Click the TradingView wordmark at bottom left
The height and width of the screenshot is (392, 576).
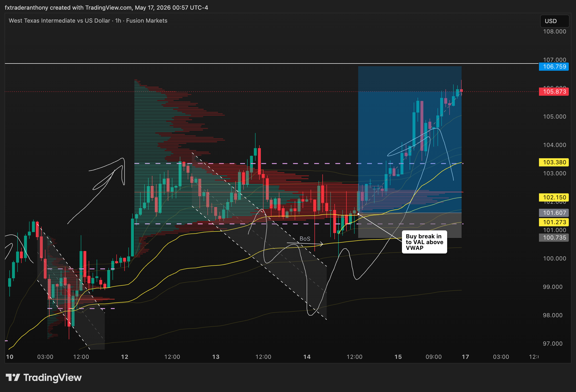(x=53, y=378)
